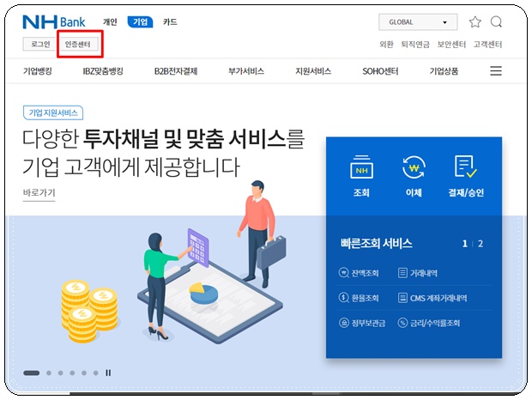
Task: Select the 결재/승인 approval icon
Action: coord(466,177)
